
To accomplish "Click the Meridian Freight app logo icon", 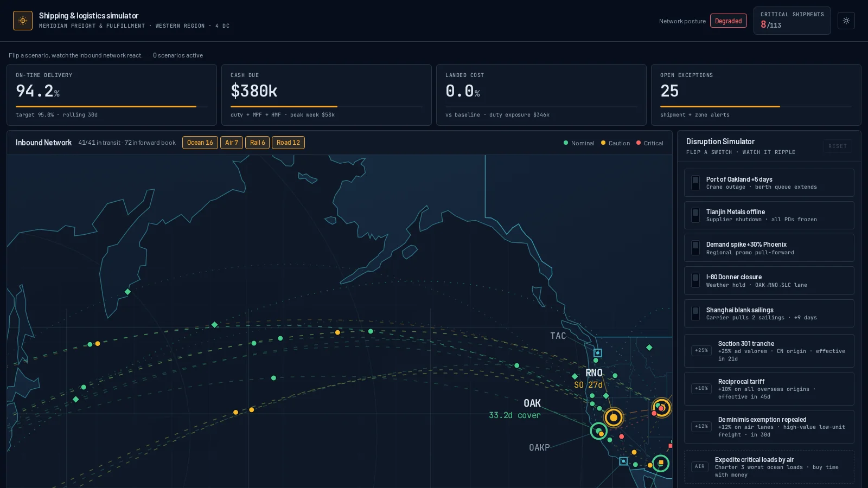I will [23, 21].
